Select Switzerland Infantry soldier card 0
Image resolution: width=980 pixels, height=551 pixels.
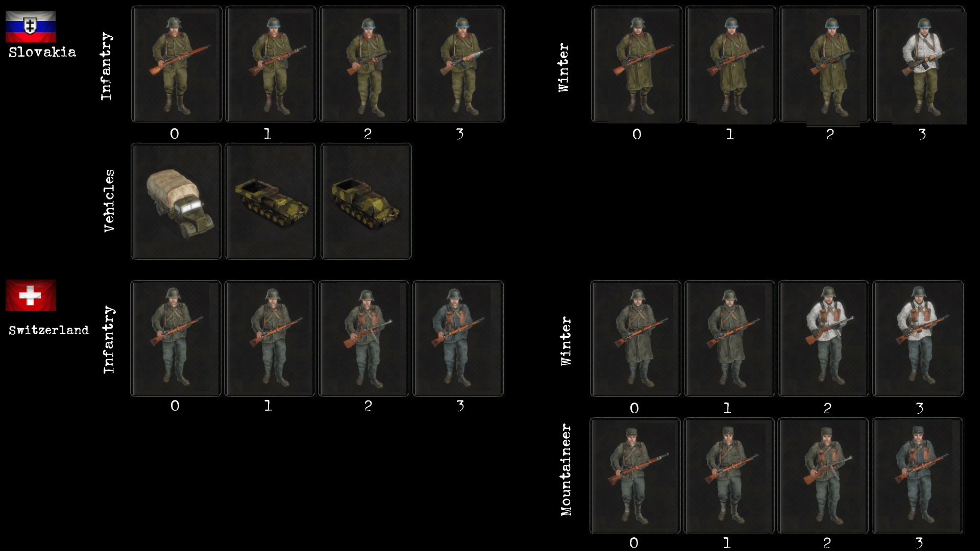tap(176, 338)
